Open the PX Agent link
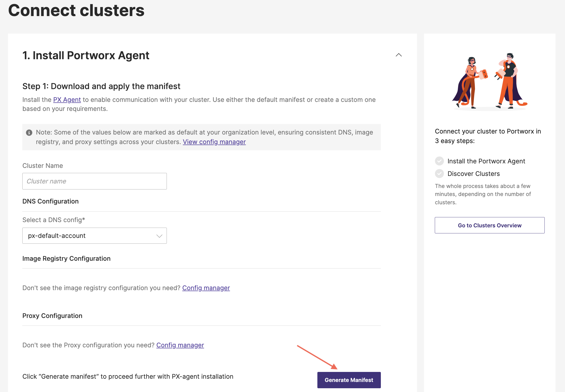 tap(67, 100)
